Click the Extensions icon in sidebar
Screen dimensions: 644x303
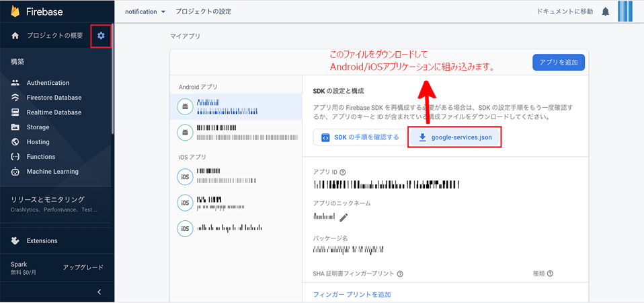click(x=15, y=240)
